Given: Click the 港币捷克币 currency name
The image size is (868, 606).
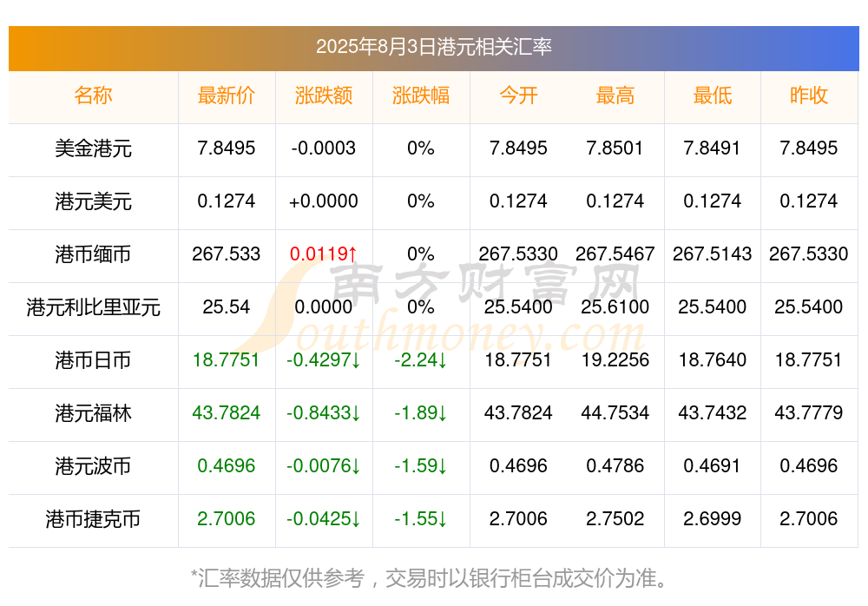Looking at the screenshot, I should pos(93,519).
